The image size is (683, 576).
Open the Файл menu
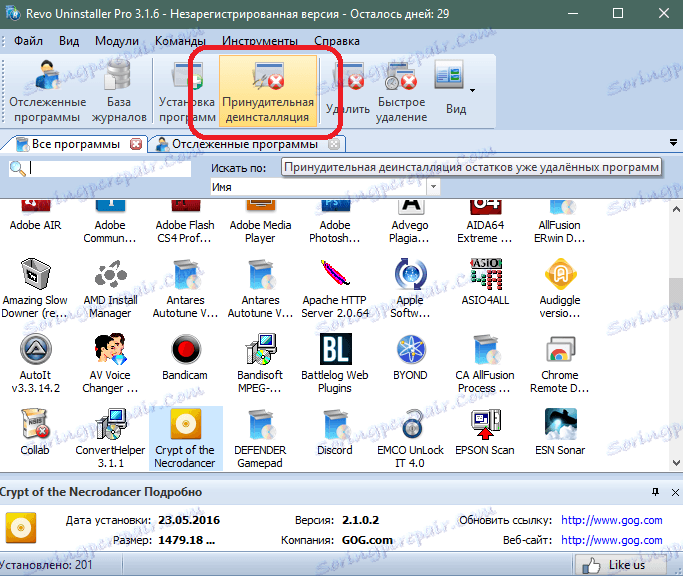28,41
